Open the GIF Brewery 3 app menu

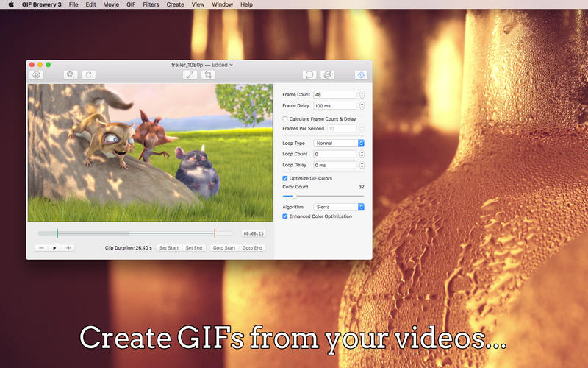(x=42, y=4)
